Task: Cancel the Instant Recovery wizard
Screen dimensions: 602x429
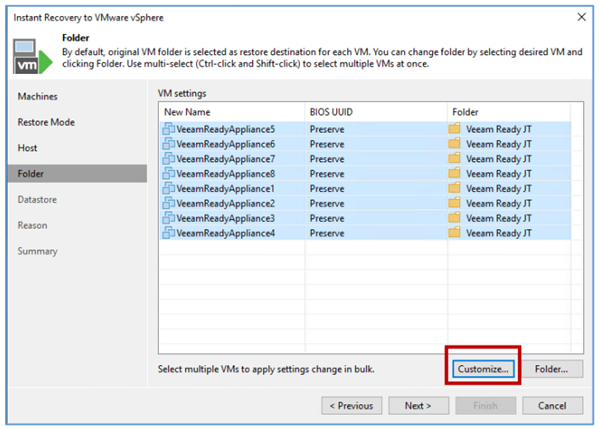Action: click(552, 406)
